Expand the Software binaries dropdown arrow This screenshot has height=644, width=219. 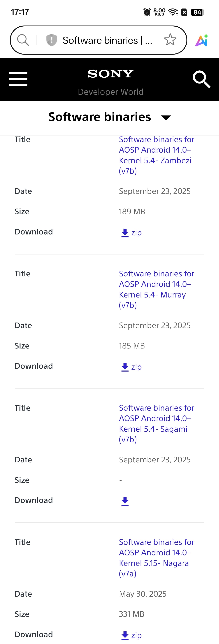click(x=166, y=118)
